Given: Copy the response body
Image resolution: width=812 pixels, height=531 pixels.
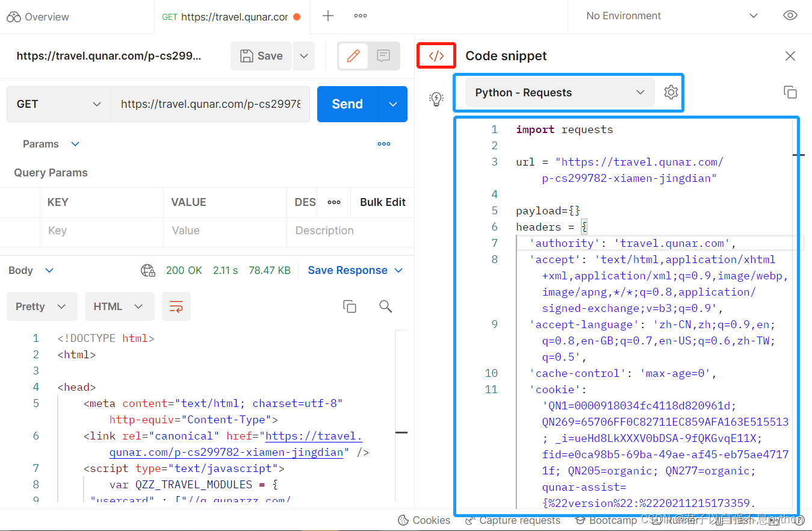Looking at the screenshot, I should click(x=350, y=306).
